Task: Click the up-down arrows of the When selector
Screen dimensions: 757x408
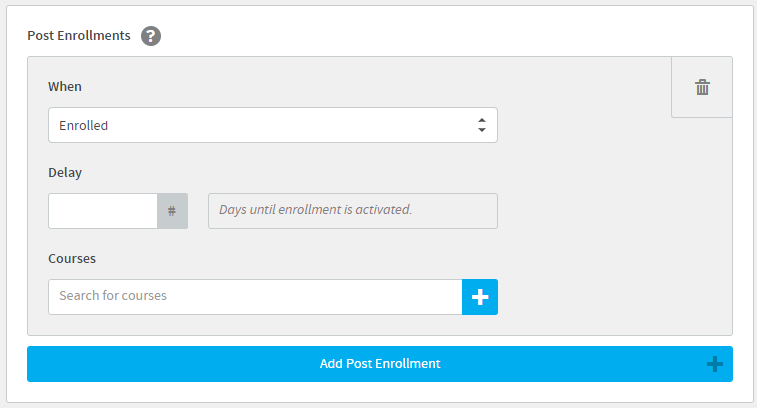Action: 482,125
